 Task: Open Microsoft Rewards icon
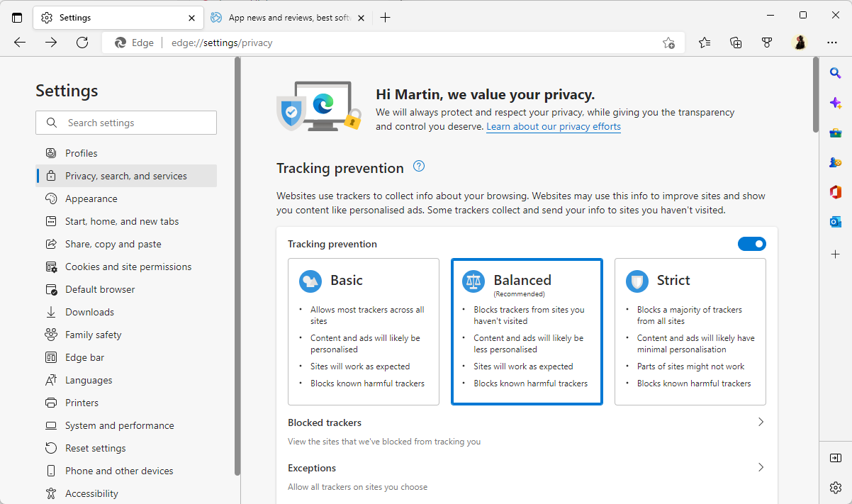click(767, 43)
